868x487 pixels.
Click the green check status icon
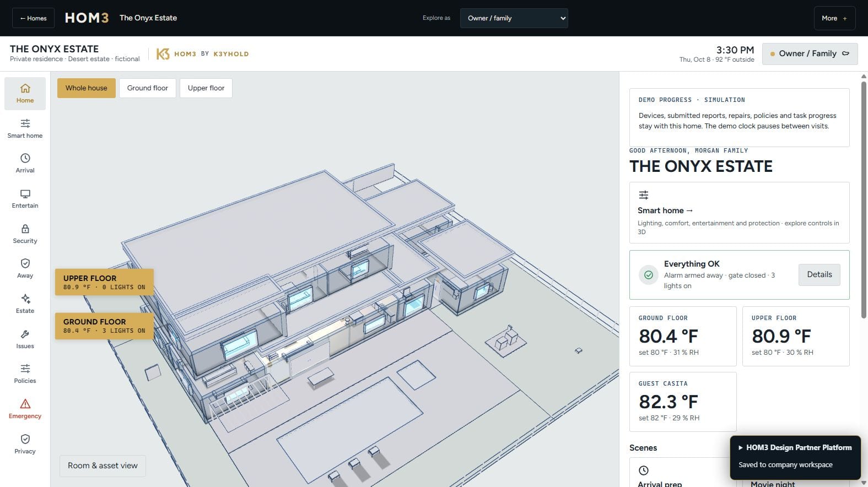click(649, 275)
